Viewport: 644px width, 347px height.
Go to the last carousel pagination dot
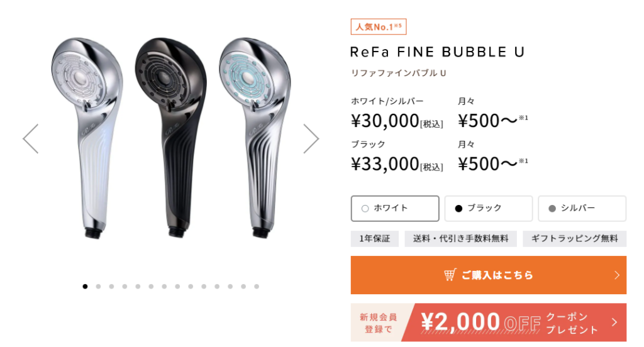(257, 286)
